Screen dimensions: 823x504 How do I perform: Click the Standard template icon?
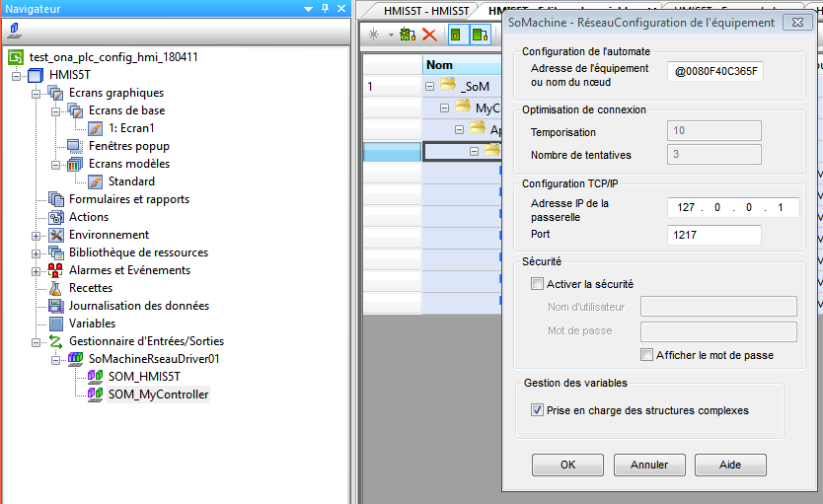pyautogui.click(x=95, y=181)
